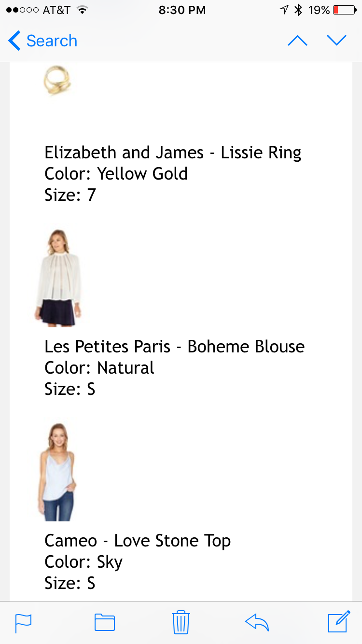The image size is (362, 644).
Task: Move message to a folder
Action: point(104,622)
